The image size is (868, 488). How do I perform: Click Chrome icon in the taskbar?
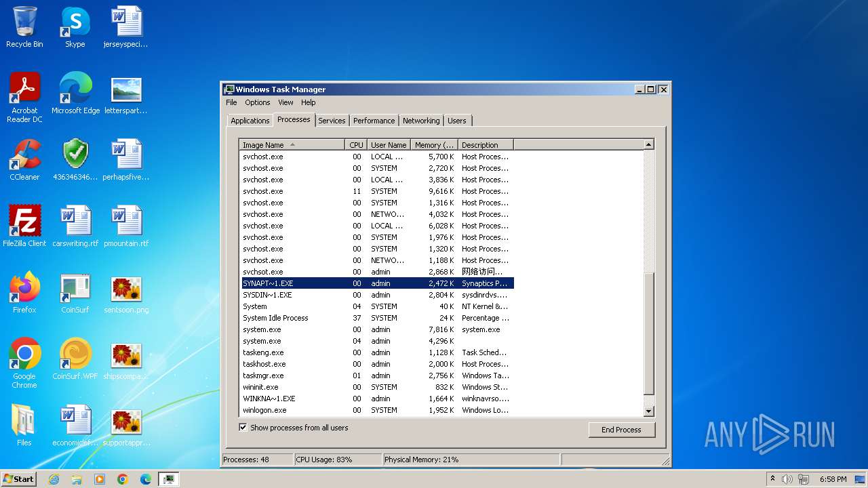[x=123, y=479]
